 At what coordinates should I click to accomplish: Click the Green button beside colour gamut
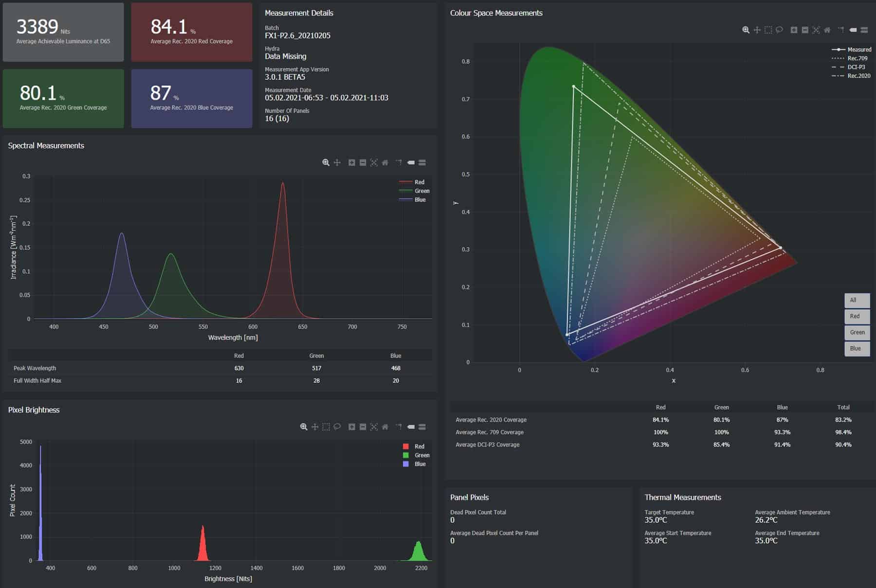857,332
